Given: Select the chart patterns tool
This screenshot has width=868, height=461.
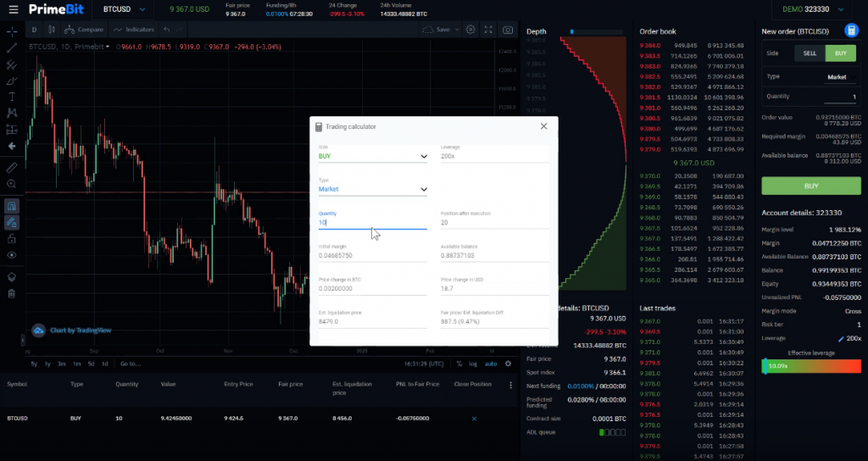Looking at the screenshot, I should click(x=12, y=113).
